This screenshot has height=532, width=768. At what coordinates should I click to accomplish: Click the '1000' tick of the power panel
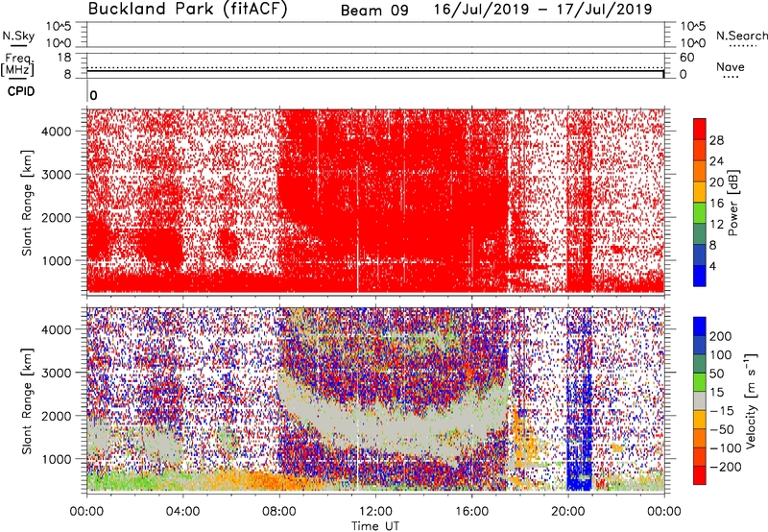point(57,261)
